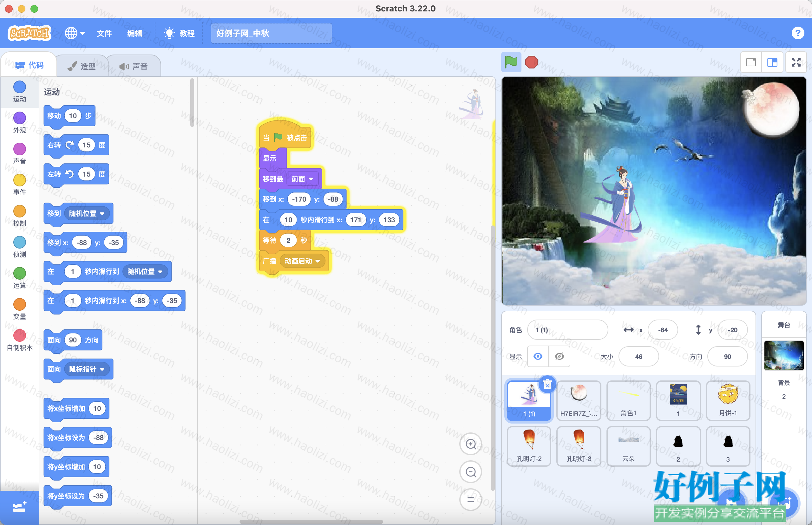812x525 pixels.
Task: Select the stage backdrop thumbnail
Action: click(784, 356)
